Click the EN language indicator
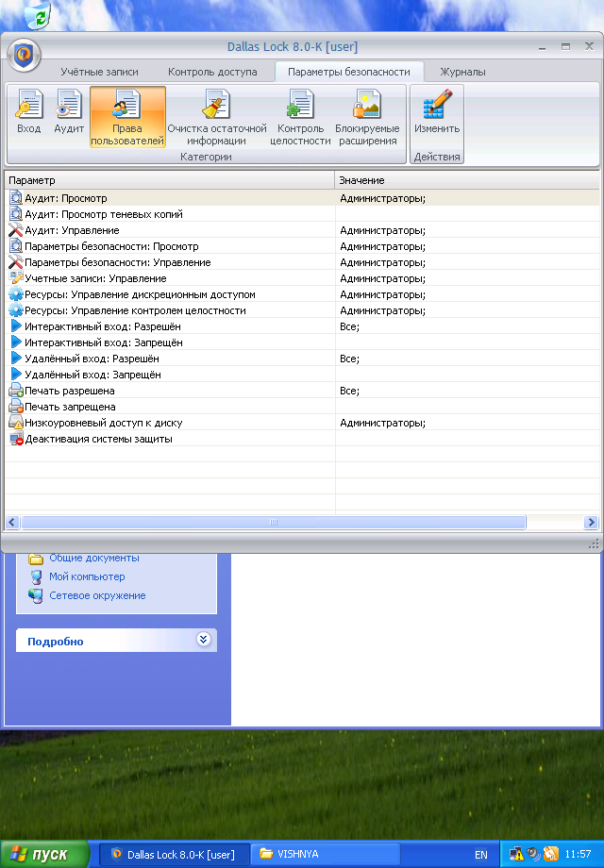The image size is (604, 868). click(x=481, y=855)
